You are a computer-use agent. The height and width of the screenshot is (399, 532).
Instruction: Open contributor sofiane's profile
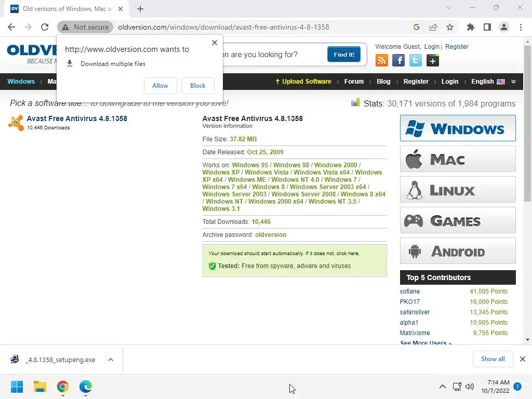tap(409, 291)
